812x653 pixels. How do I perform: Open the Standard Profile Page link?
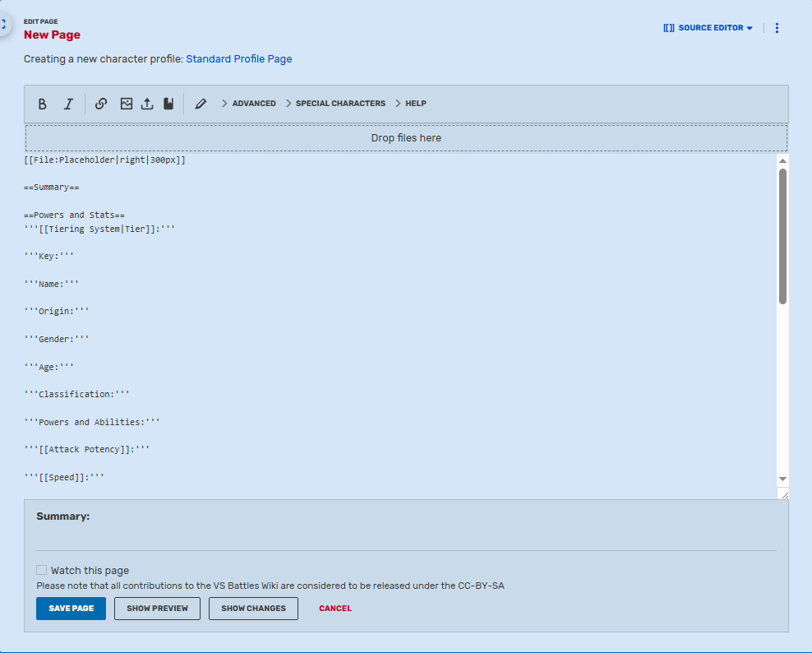(x=238, y=59)
